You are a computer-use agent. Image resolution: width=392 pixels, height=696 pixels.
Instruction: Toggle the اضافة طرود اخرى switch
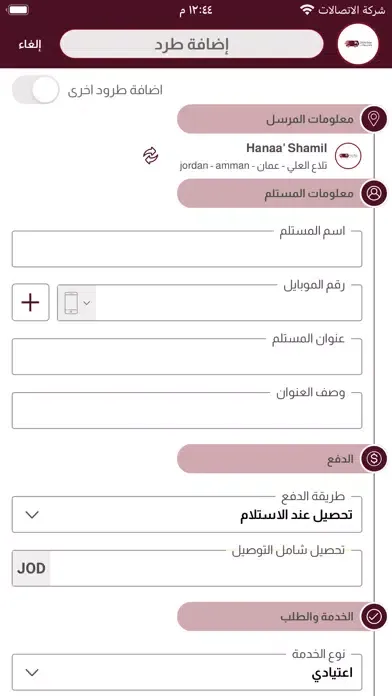36,90
